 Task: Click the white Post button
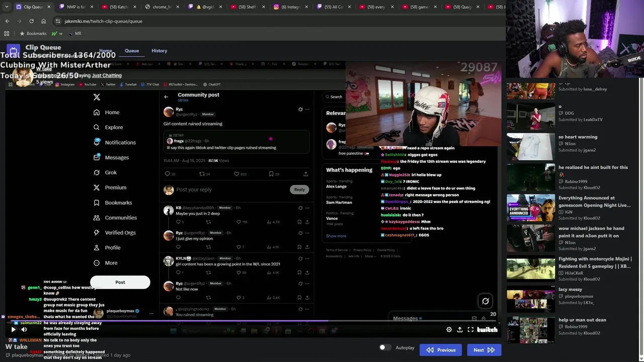120,282
